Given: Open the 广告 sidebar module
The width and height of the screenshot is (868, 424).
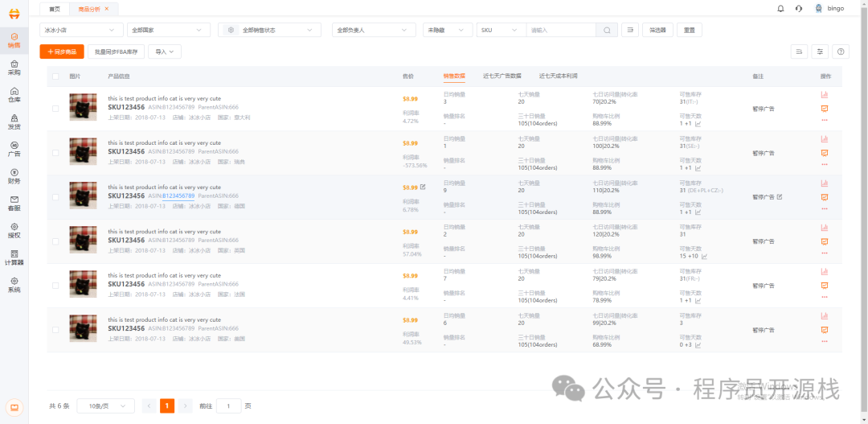Looking at the screenshot, I should [14, 149].
